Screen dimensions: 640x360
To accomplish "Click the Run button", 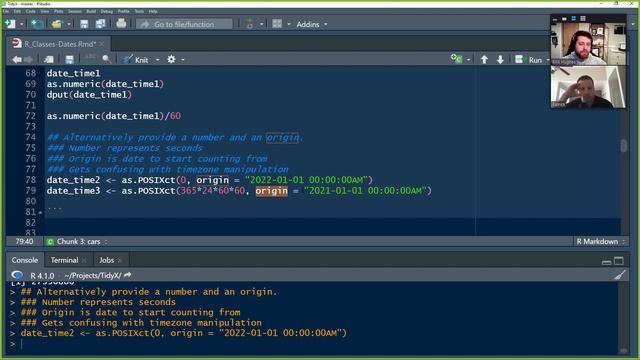I will [x=529, y=60].
